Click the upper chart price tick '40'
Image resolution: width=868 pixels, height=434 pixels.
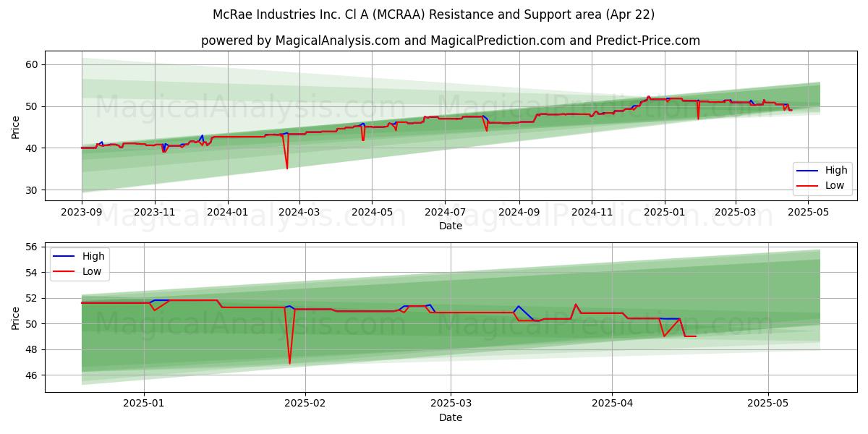(x=32, y=148)
